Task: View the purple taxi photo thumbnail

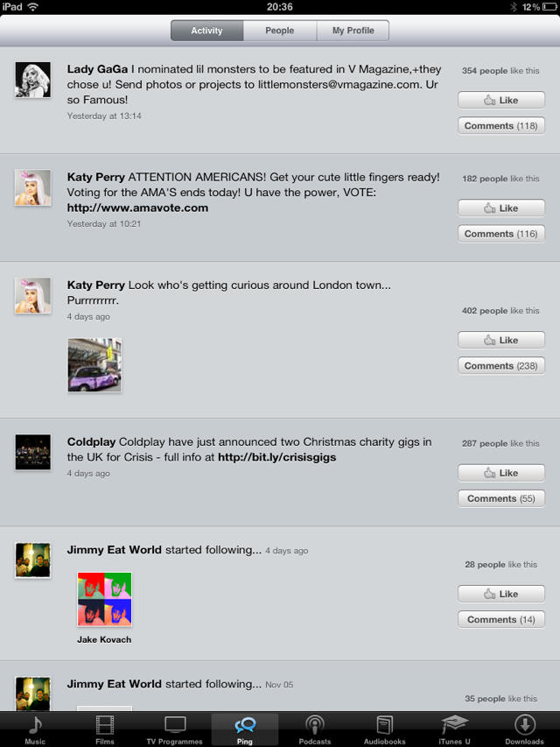Action: tap(94, 365)
